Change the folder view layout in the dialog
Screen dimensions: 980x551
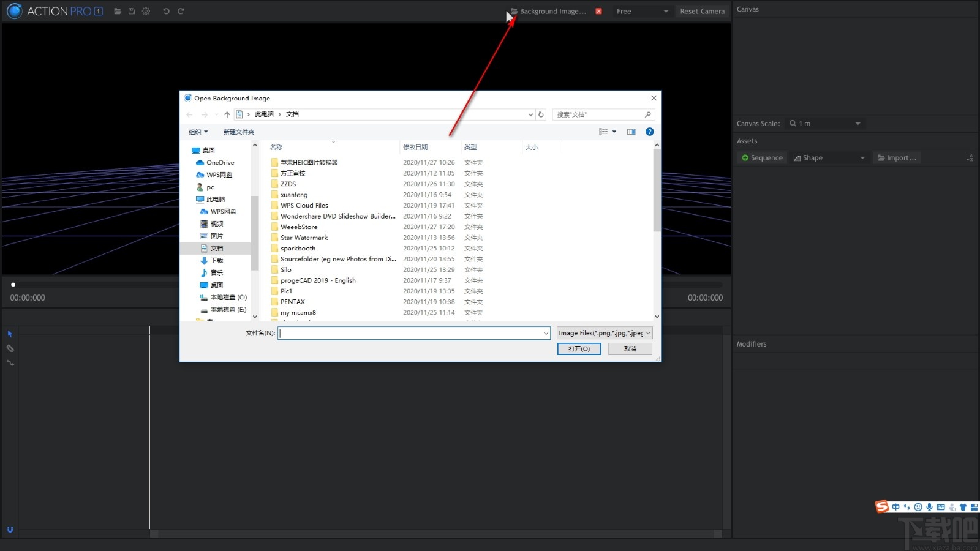point(606,131)
